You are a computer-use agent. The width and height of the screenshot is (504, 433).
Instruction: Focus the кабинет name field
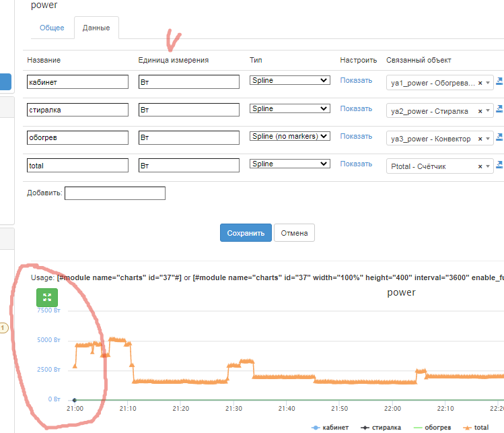tap(78, 82)
